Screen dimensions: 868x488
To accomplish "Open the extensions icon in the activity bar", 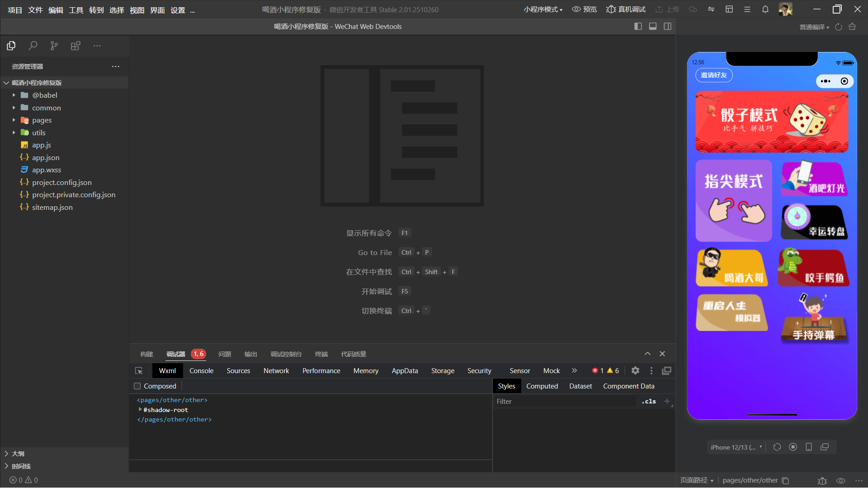I will [75, 46].
